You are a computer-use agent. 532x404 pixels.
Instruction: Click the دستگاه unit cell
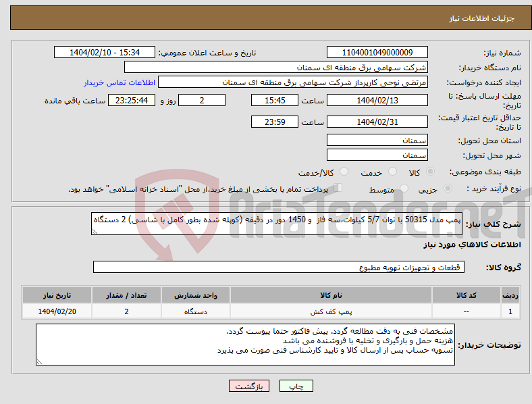[x=196, y=311]
